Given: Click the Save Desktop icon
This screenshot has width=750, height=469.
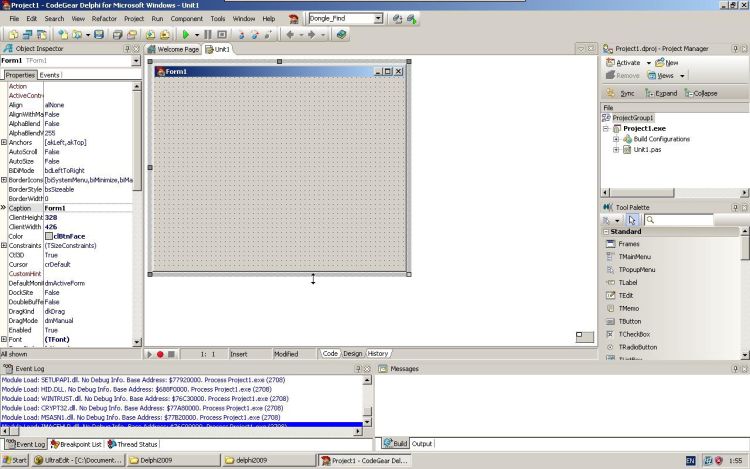Looking at the screenshot, I should [397, 19].
